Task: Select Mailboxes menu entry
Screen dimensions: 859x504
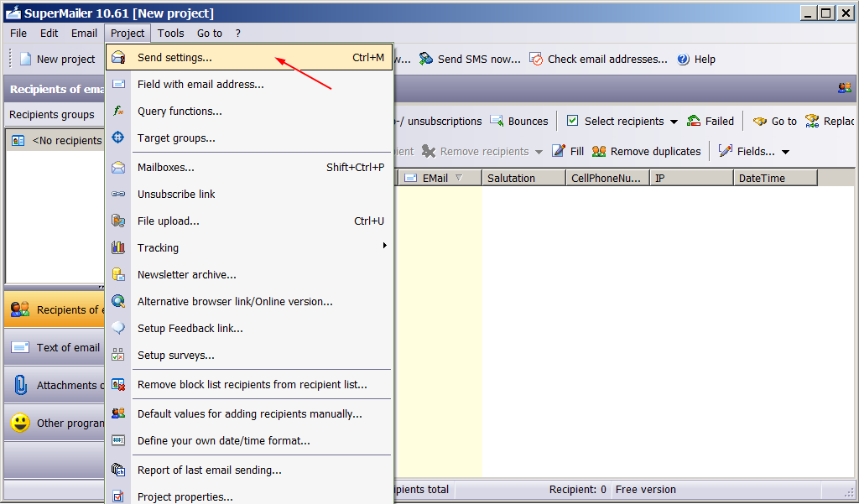Action: [x=165, y=167]
